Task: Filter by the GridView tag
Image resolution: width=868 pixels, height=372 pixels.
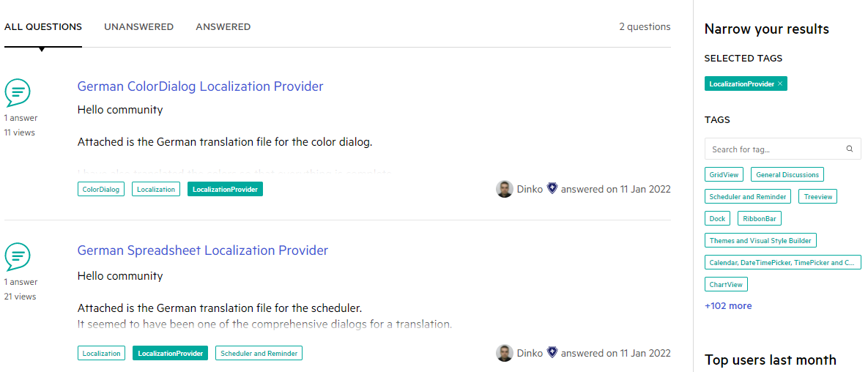Action: pos(724,175)
